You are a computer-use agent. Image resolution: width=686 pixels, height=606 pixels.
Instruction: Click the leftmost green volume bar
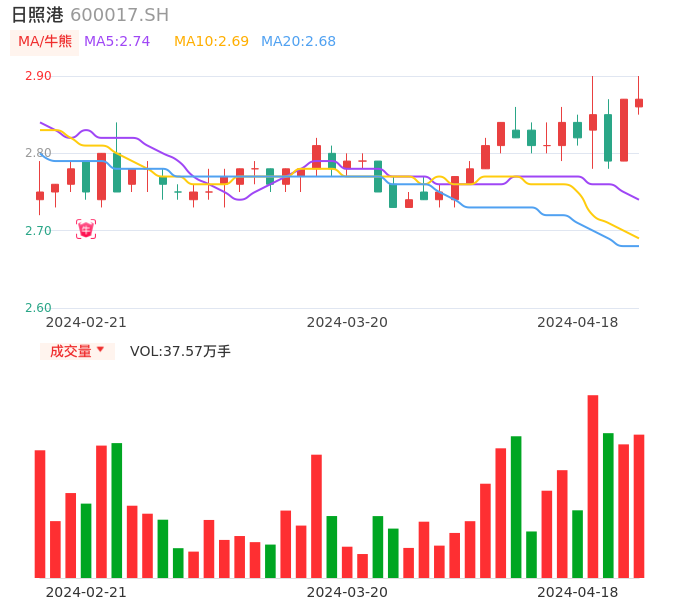[x=86, y=540]
